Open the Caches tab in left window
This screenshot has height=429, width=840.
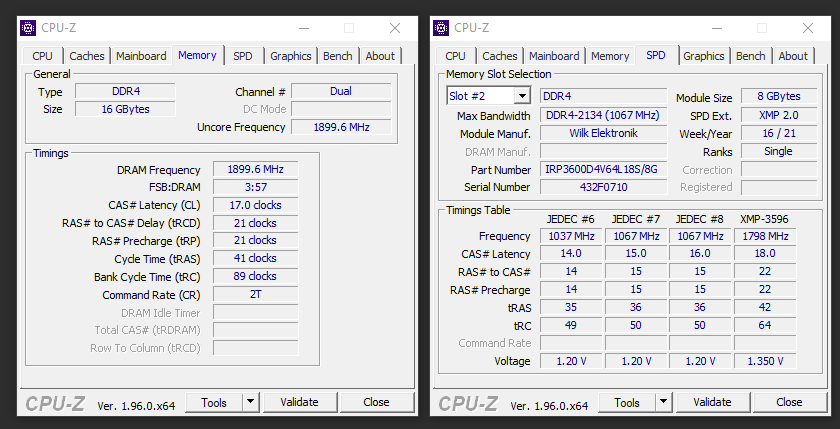(87, 56)
